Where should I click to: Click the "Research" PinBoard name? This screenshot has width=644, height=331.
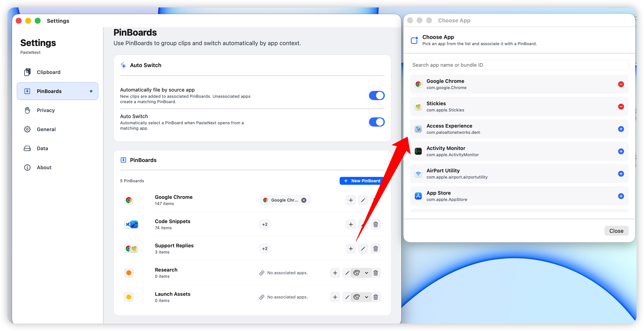click(166, 270)
